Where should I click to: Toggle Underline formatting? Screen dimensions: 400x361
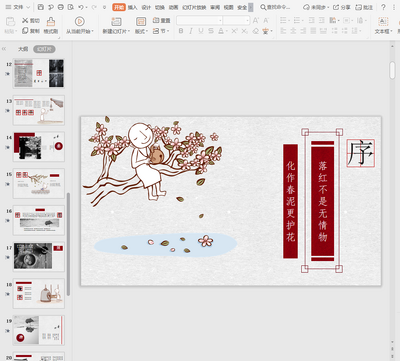point(201,31)
